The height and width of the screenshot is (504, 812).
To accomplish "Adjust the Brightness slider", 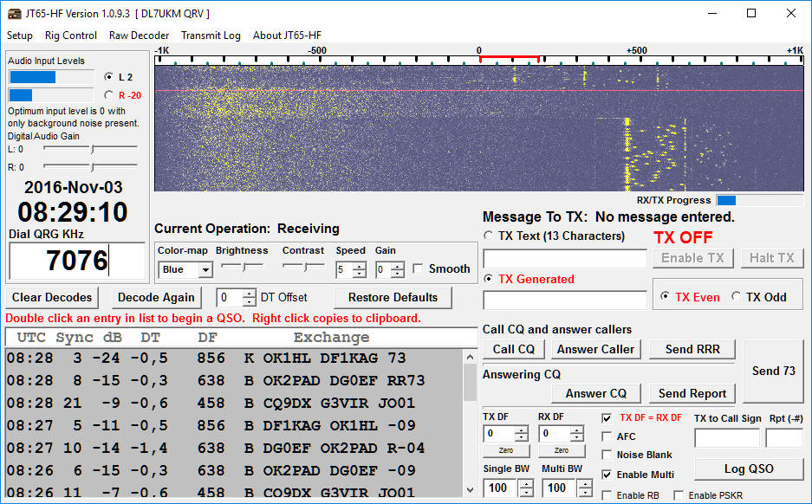I will pos(243,267).
